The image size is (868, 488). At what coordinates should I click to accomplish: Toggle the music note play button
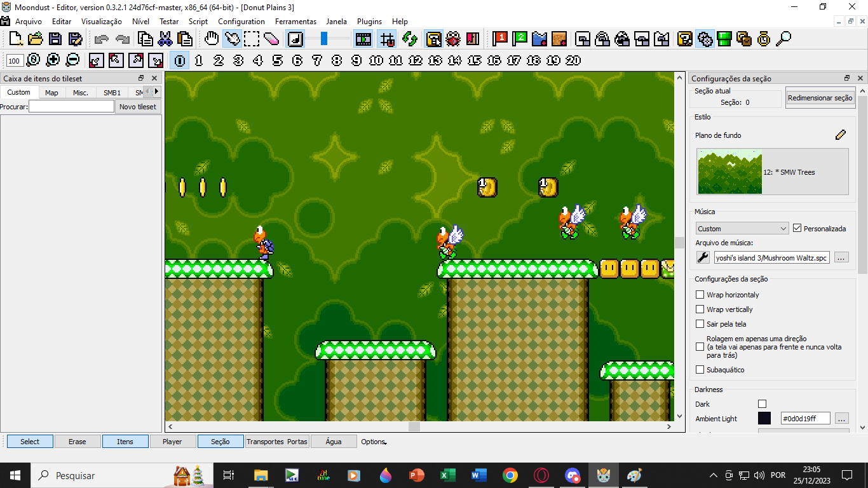pos(295,39)
